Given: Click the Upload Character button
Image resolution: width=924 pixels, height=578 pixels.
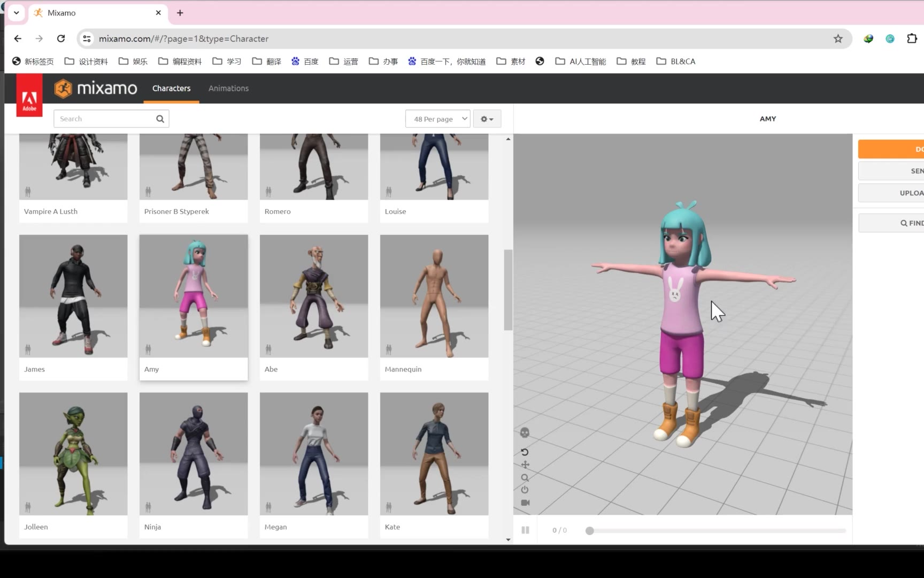Looking at the screenshot, I should (x=891, y=193).
